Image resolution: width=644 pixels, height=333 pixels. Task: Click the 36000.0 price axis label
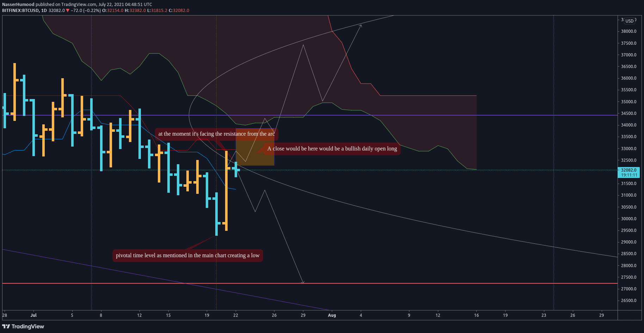(x=629, y=78)
